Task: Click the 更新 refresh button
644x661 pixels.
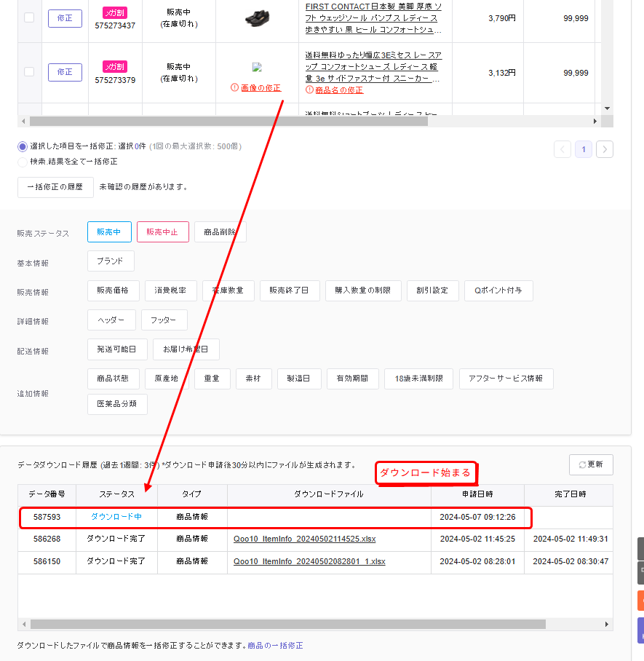Action: [x=590, y=464]
